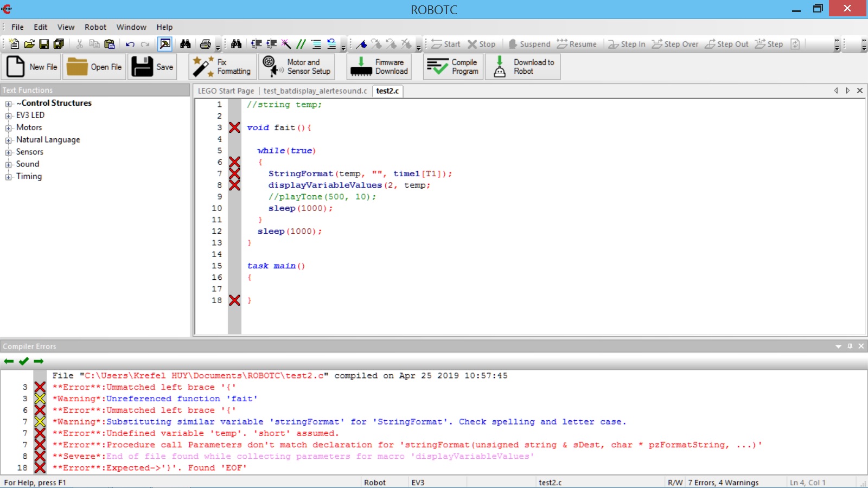Image resolution: width=868 pixels, height=488 pixels.
Task: Select the Undefined variable 'temp' error row
Action: coord(195,433)
